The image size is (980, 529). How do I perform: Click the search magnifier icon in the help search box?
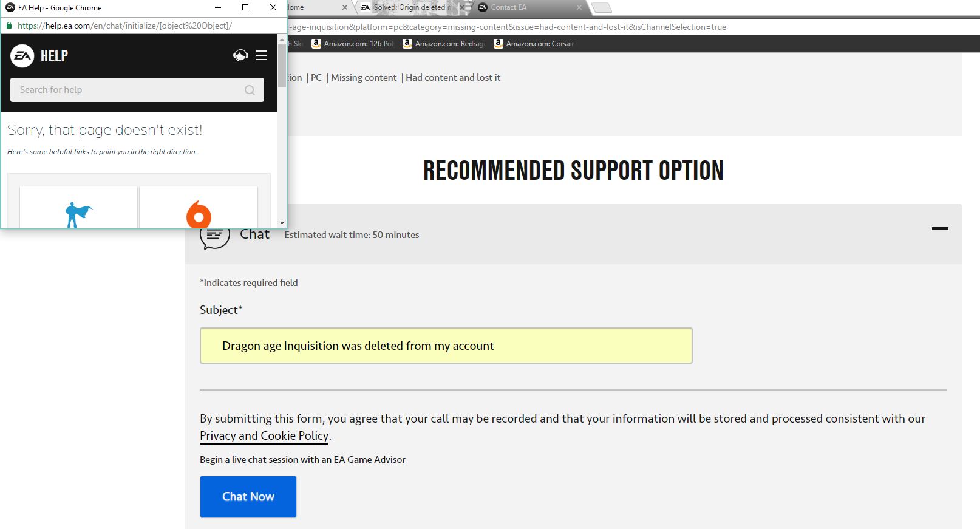coord(250,90)
